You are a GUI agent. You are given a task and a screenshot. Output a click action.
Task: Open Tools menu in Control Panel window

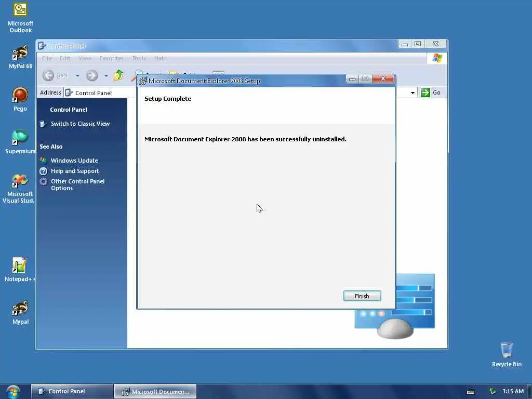point(139,58)
